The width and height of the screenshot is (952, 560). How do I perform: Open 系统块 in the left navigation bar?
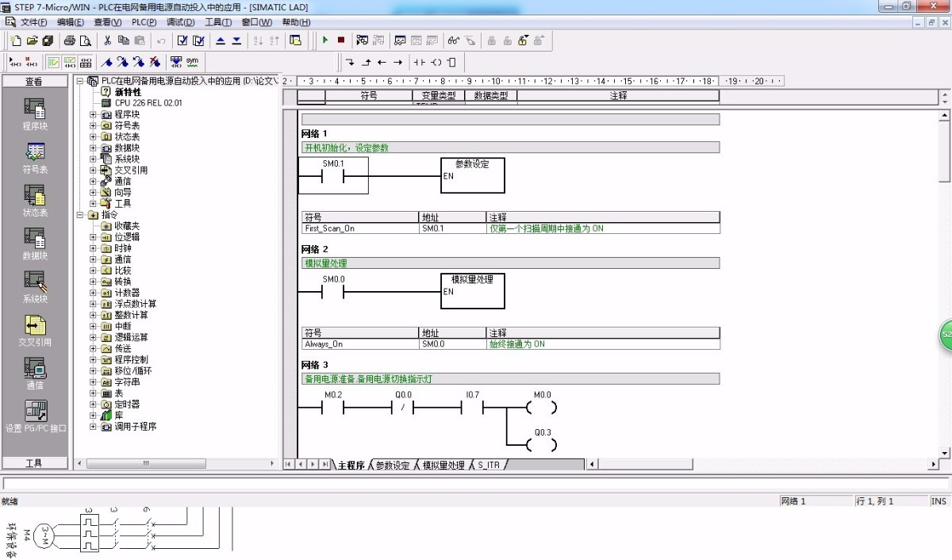point(35,286)
